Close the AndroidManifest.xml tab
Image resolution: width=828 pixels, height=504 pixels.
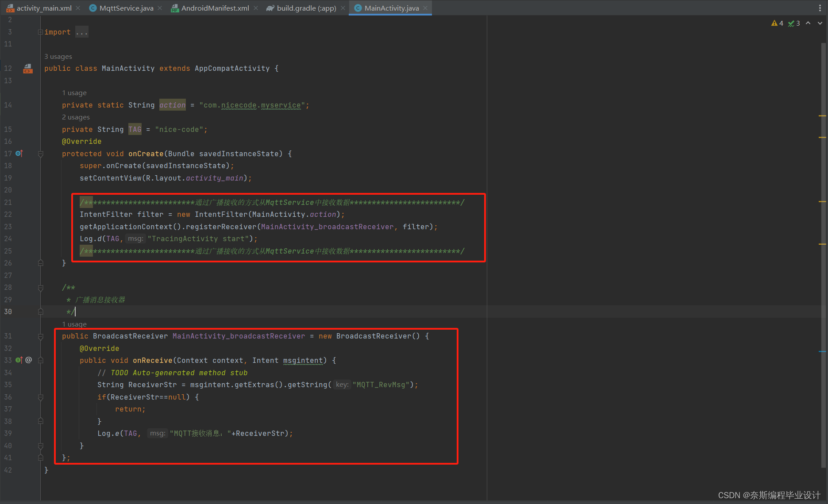tap(256, 8)
